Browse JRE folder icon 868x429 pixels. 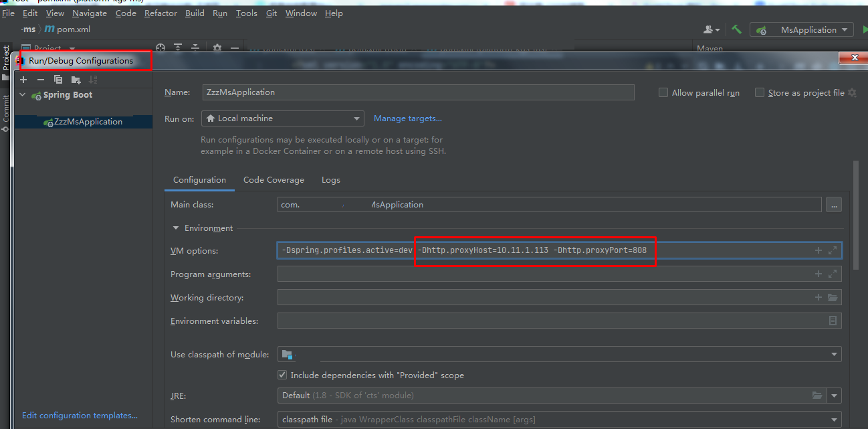click(817, 395)
